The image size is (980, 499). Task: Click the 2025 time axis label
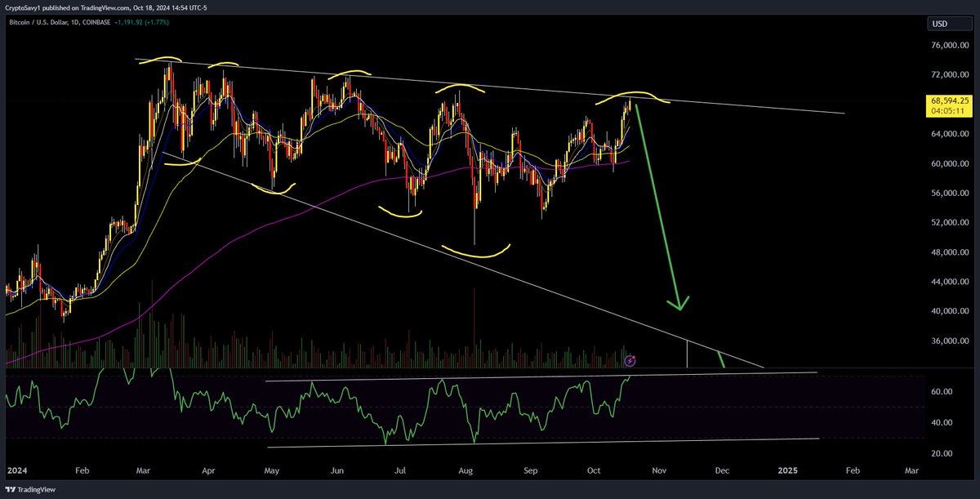(788, 471)
